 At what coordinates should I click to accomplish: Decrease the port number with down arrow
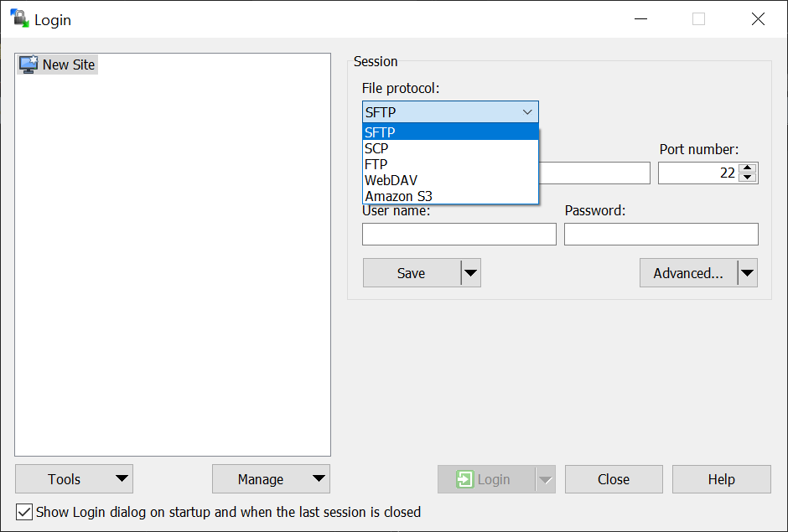point(748,178)
